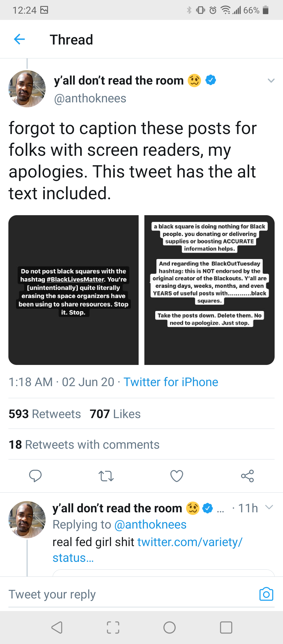Open the Android recent apps square
Screen dimensions: 283x644
coord(226,628)
